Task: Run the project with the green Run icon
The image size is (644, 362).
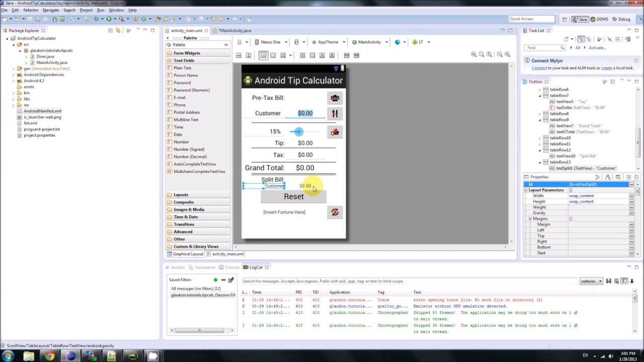Action: (108, 19)
